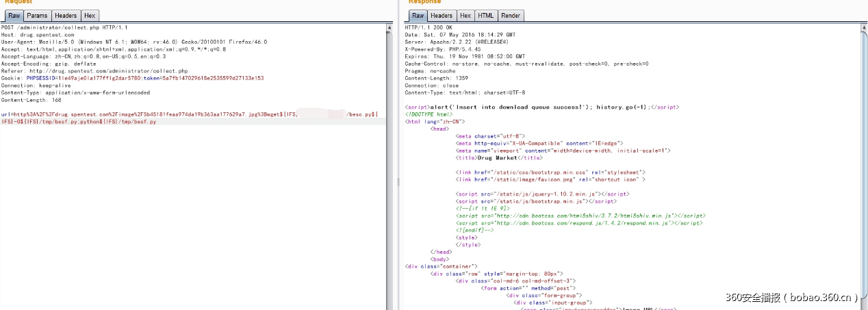Click the splitter handle between request and response
This screenshot has width=868, height=310.
point(398,182)
